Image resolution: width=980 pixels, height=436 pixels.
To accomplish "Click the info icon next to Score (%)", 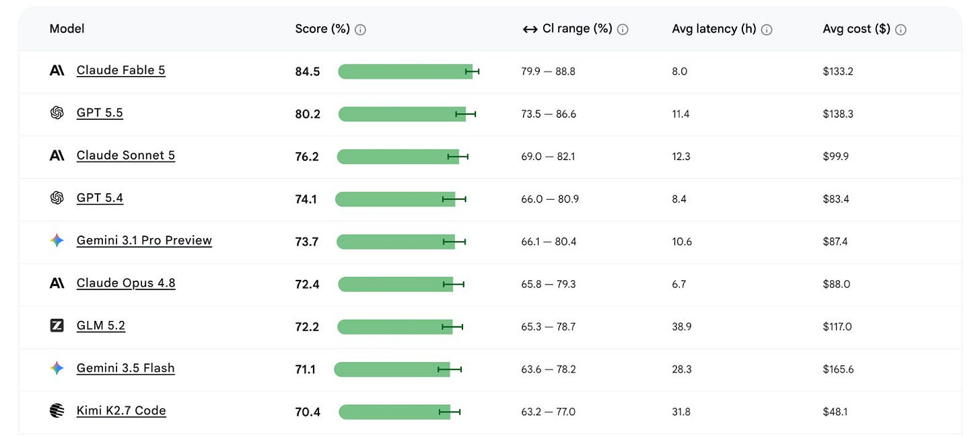I will coord(361,30).
